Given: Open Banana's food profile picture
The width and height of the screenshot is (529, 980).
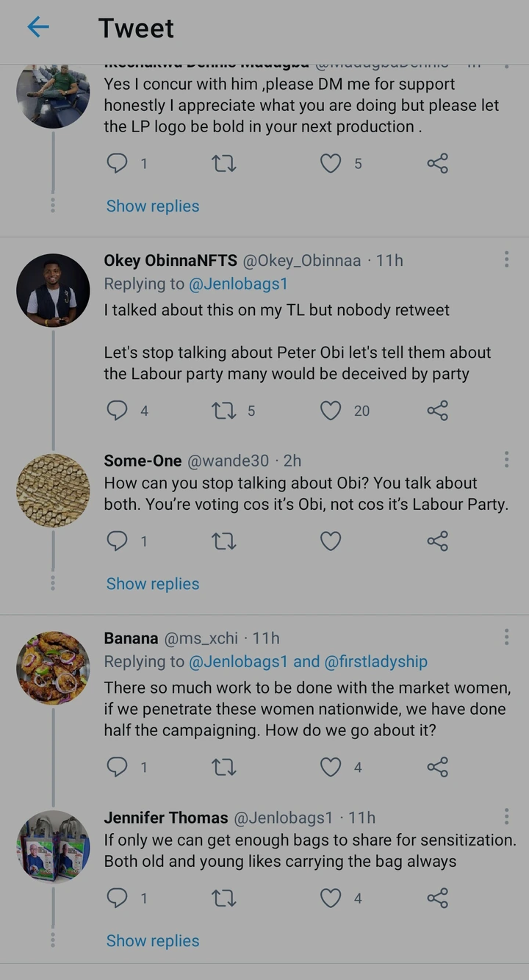Looking at the screenshot, I should 53,668.
